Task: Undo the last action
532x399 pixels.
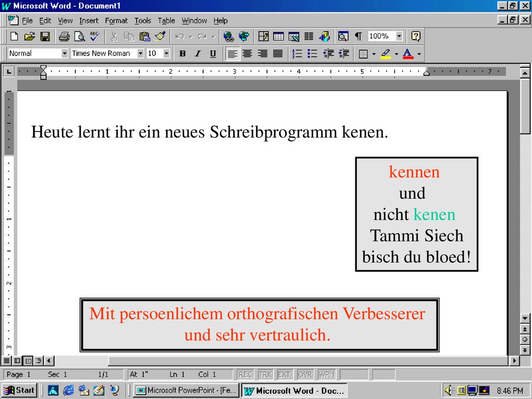Action: point(180,36)
